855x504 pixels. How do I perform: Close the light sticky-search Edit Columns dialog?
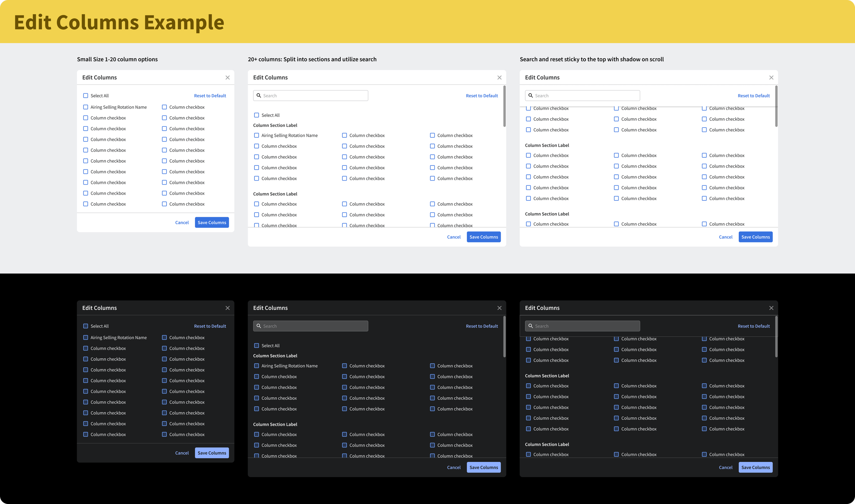(771, 78)
